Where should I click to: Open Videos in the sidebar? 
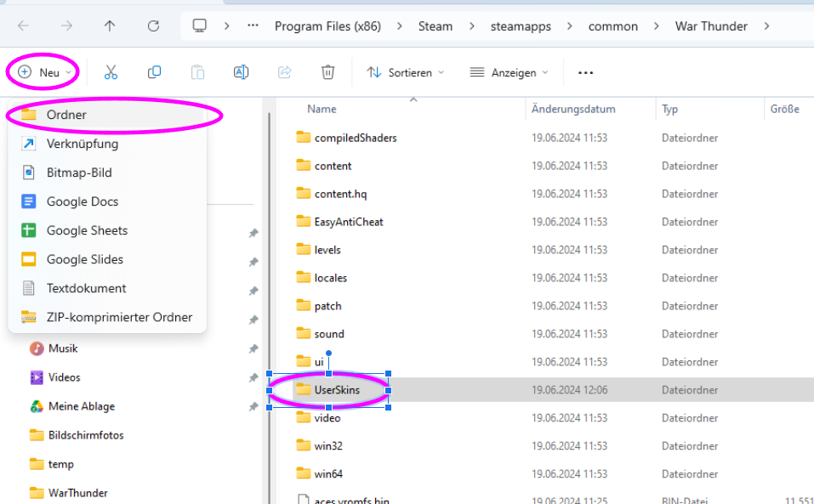tap(64, 377)
